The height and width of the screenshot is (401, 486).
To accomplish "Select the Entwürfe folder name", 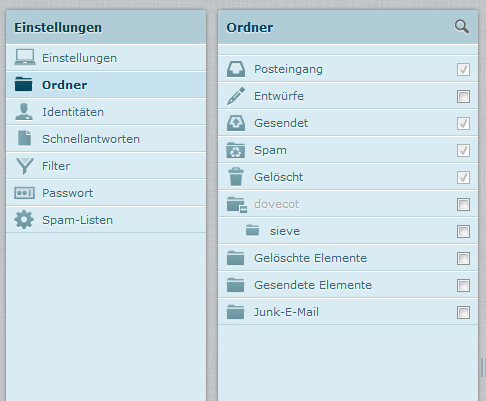I will click(x=279, y=96).
